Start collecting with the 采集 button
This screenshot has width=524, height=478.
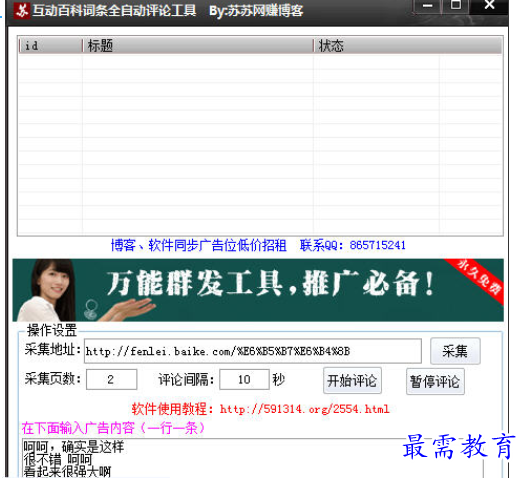pyautogui.click(x=455, y=351)
